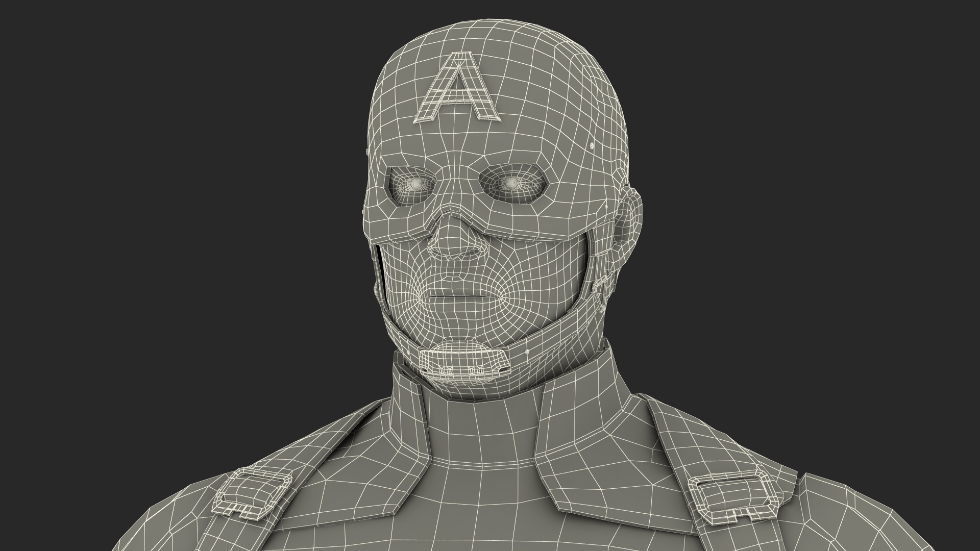Click the model's right eye opening
980x551 pixels.
pyautogui.click(x=414, y=183)
